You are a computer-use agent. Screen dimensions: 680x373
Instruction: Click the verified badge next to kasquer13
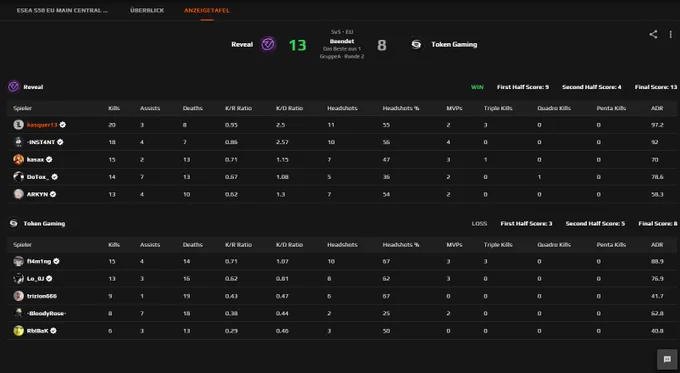pyautogui.click(x=63, y=125)
